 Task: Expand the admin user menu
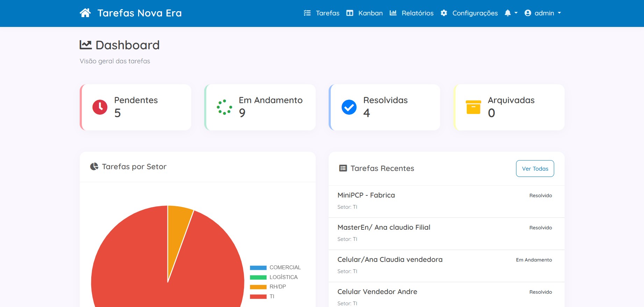click(x=543, y=13)
